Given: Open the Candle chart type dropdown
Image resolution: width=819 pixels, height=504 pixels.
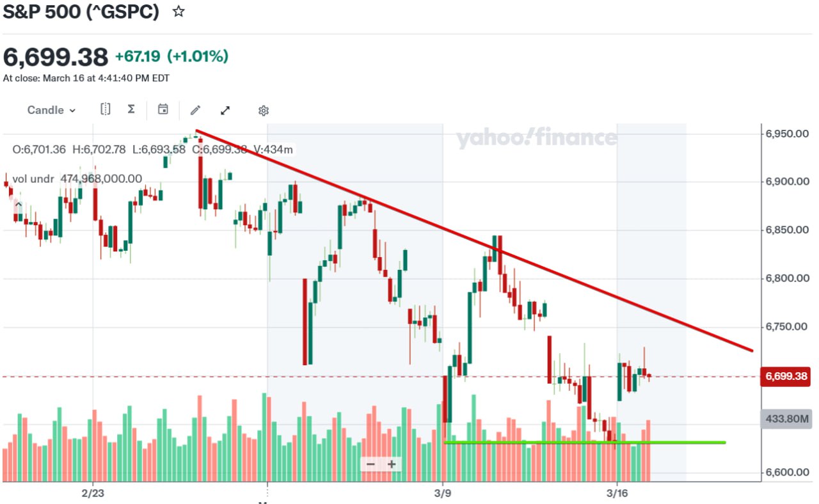Looking at the screenshot, I should (x=51, y=110).
